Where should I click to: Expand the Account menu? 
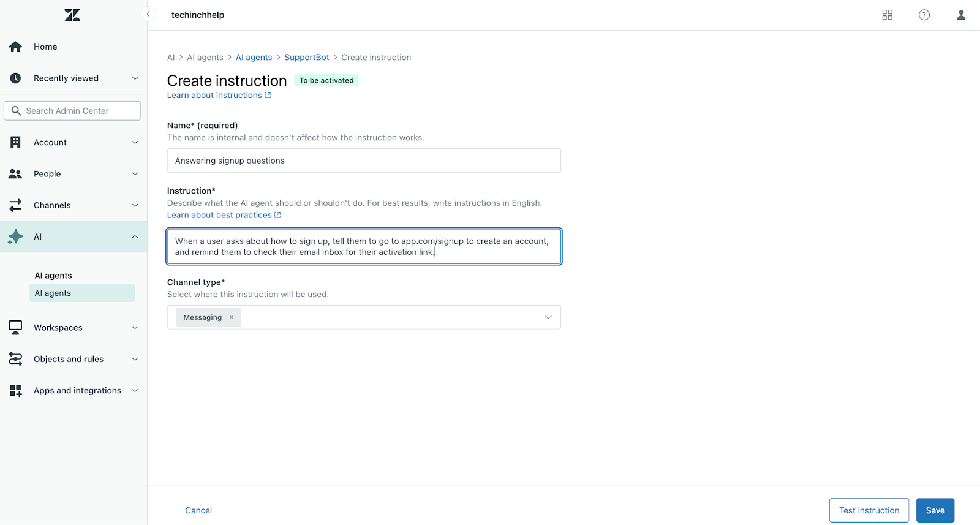pyautogui.click(x=135, y=143)
